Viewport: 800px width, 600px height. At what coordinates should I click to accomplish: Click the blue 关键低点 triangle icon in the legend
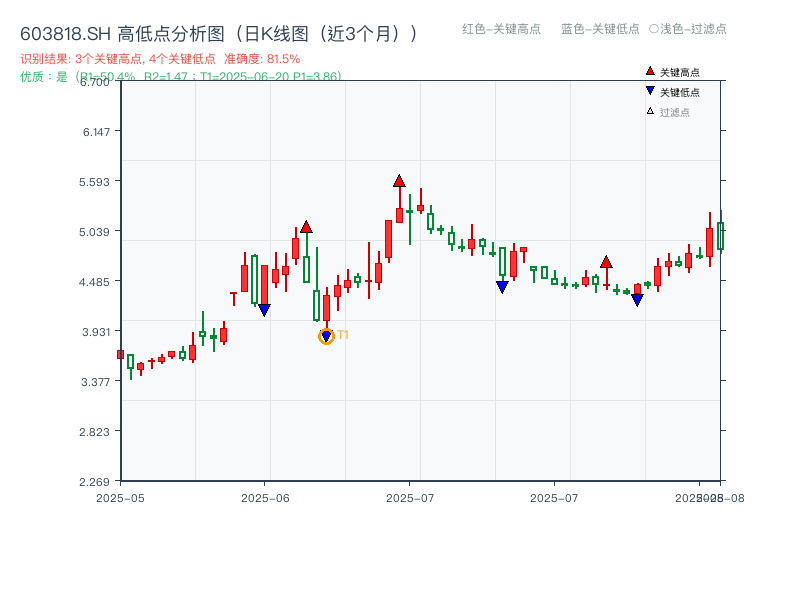[x=650, y=90]
